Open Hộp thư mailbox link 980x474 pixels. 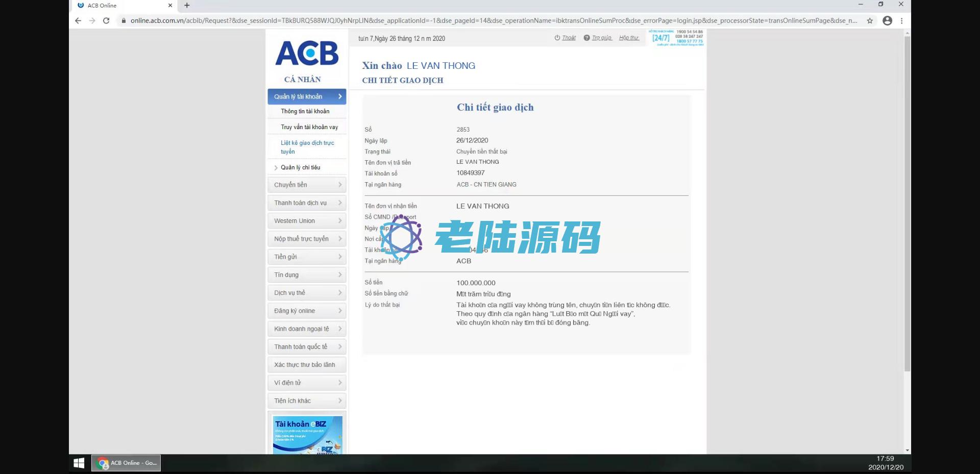pos(629,38)
